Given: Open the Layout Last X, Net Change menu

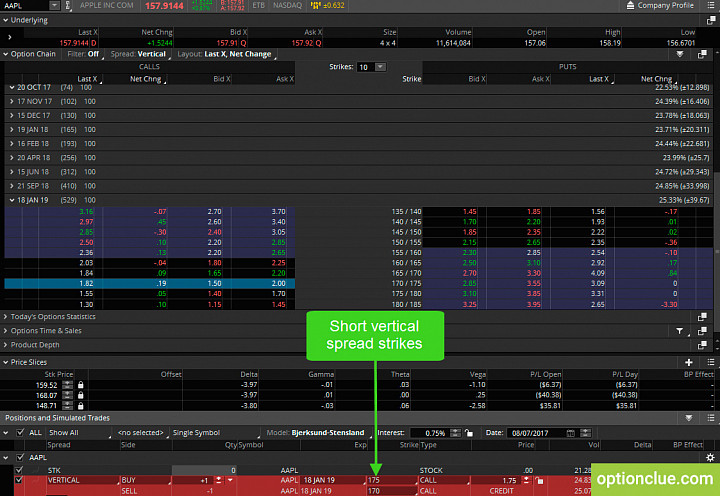Looking at the screenshot, I should point(238,54).
